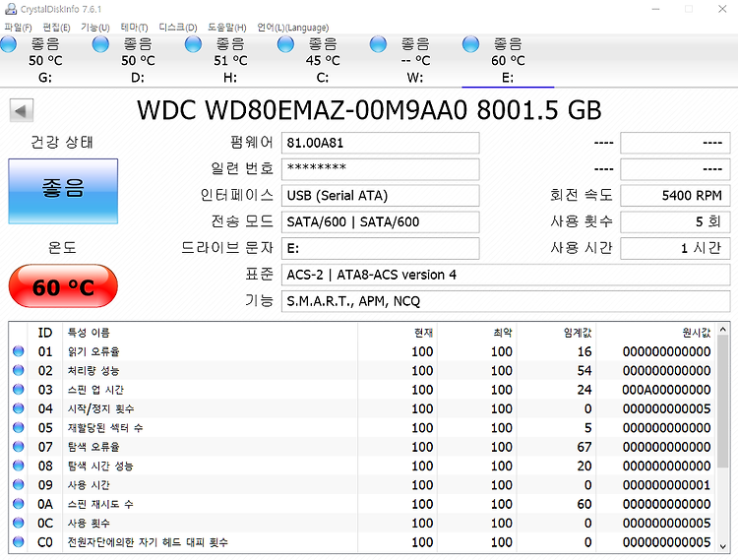Viewport: 738px width, 560px height.
Task: Select the 스핀 업 시간 attribute name
Action: 95,390
